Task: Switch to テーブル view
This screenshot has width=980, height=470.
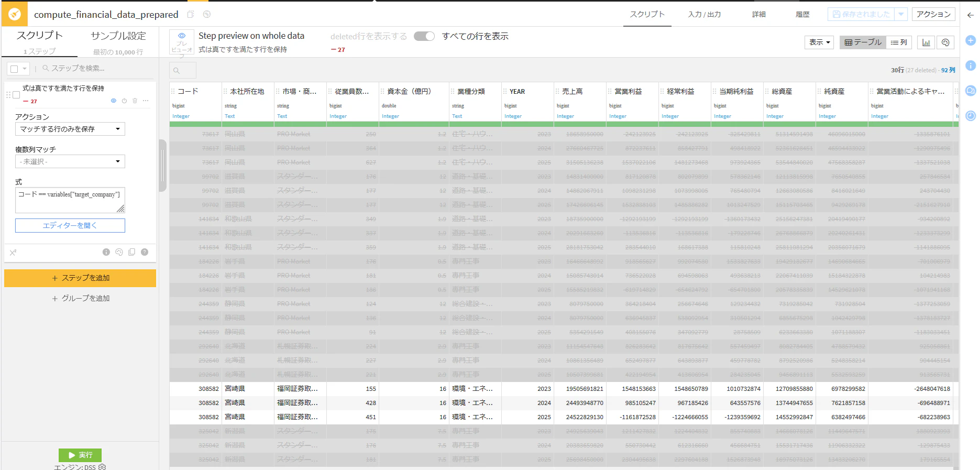Action: click(863, 42)
